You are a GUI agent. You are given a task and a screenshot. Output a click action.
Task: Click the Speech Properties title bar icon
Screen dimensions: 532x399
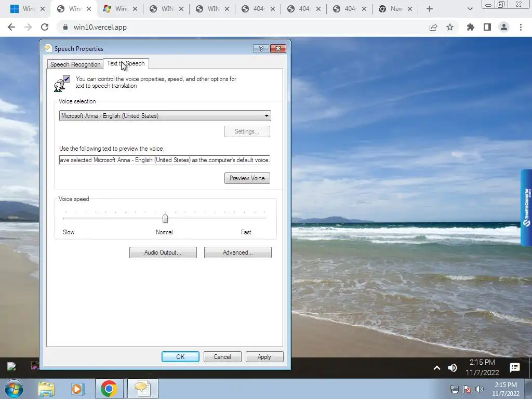point(48,48)
